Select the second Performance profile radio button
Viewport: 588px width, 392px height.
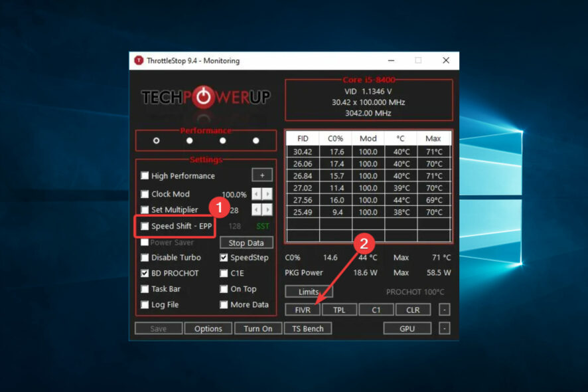pyautogui.click(x=189, y=140)
